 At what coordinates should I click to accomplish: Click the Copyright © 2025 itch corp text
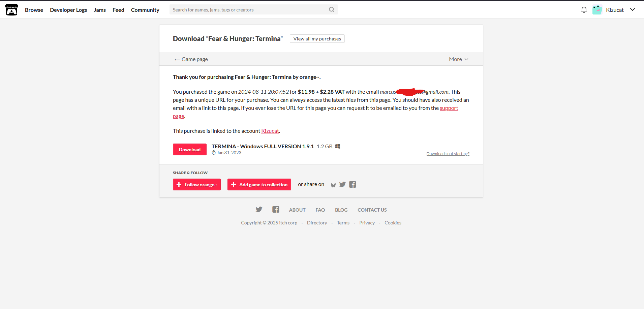pos(269,223)
